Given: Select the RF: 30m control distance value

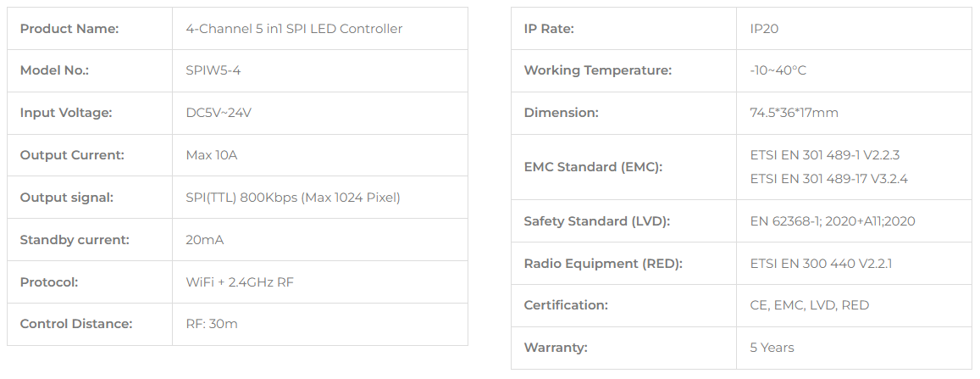Looking at the screenshot, I should [212, 324].
